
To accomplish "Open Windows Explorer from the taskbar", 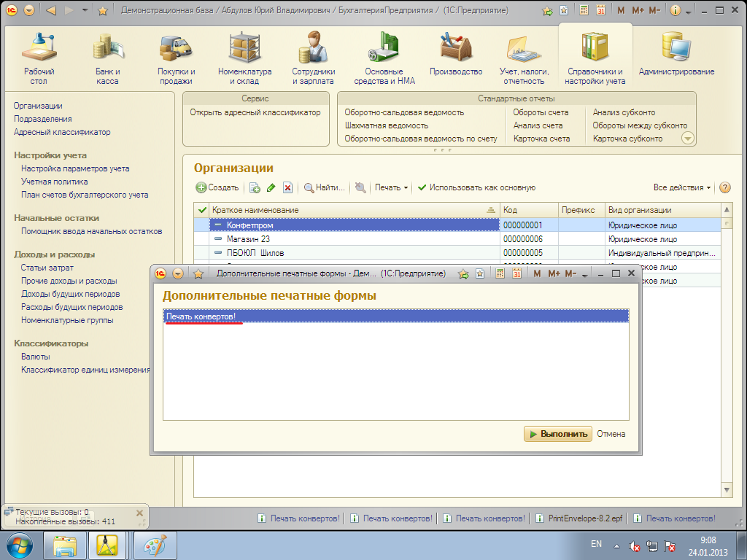I will [x=66, y=545].
